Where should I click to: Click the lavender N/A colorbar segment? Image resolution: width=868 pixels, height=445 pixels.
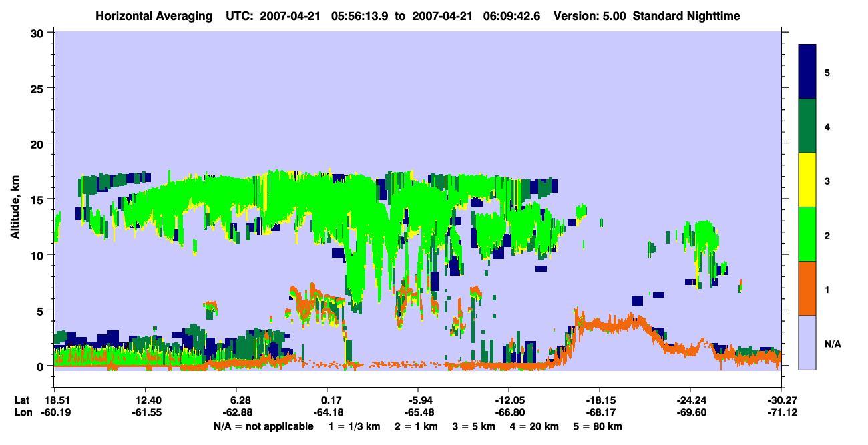(x=807, y=342)
